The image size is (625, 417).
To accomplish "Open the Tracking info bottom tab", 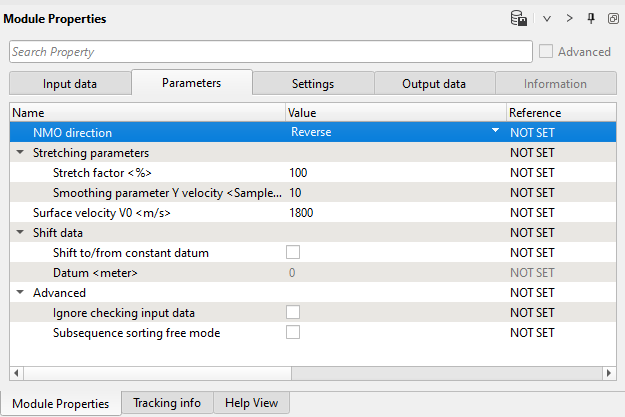I will (x=166, y=403).
